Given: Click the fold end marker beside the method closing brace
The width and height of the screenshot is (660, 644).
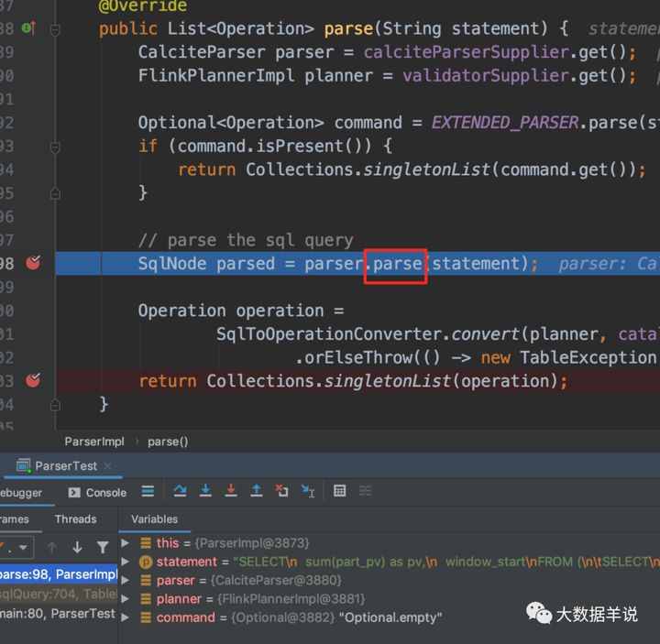Looking at the screenshot, I should [x=55, y=405].
